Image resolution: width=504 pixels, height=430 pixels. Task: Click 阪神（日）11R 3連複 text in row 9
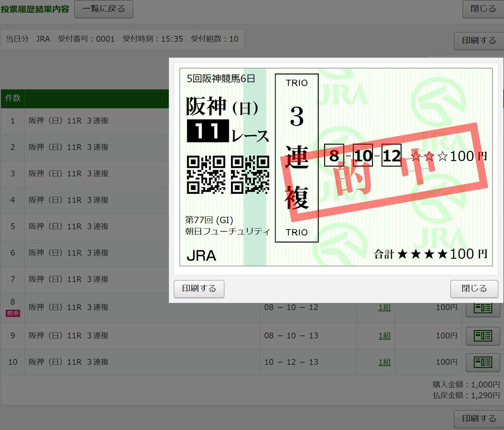coord(69,336)
